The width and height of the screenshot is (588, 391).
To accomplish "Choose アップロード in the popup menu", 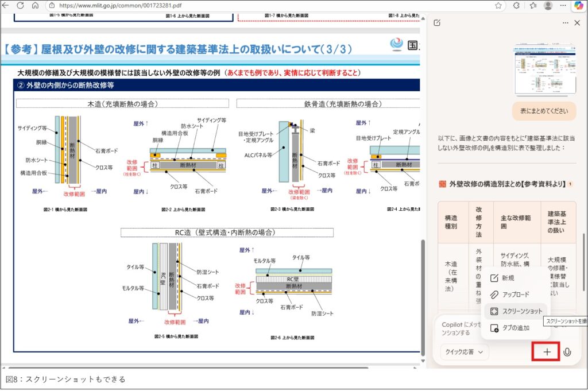I will [x=514, y=295].
